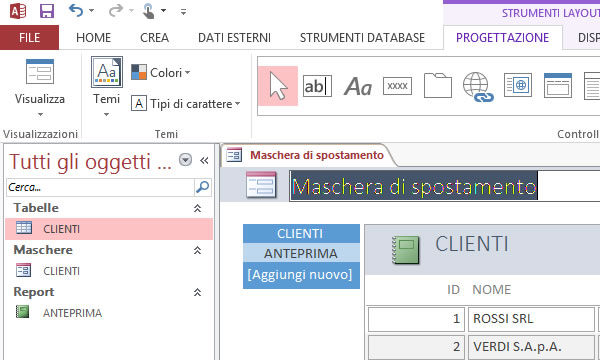600x360 pixels.
Task: Click the search magnifier icon
Action: (x=203, y=187)
